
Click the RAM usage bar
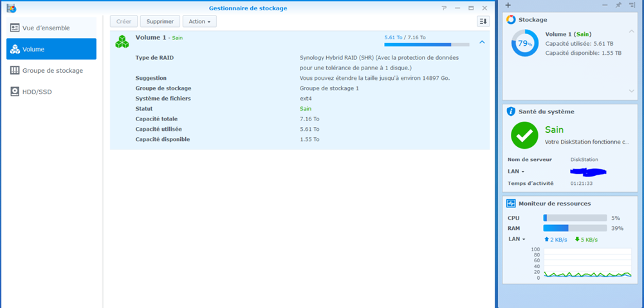(575, 228)
